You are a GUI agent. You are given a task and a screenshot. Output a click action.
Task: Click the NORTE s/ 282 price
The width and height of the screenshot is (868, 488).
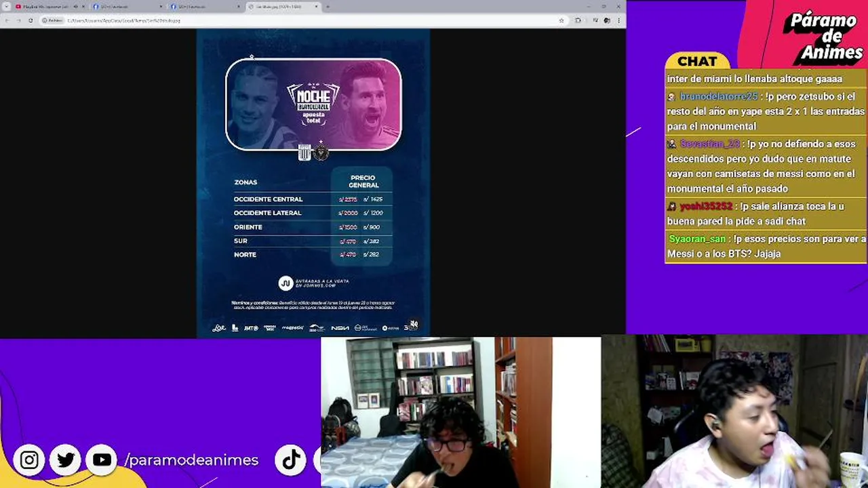pos(371,255)
